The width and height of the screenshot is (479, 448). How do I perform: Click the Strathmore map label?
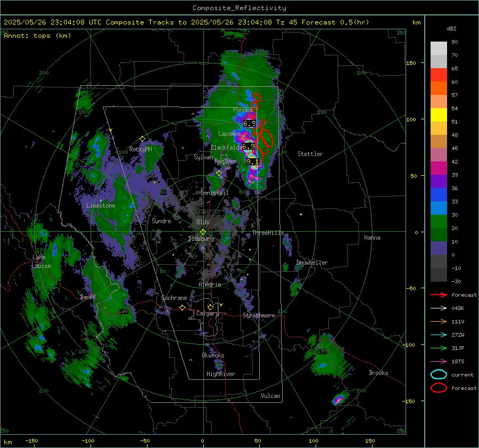point(259,315)
